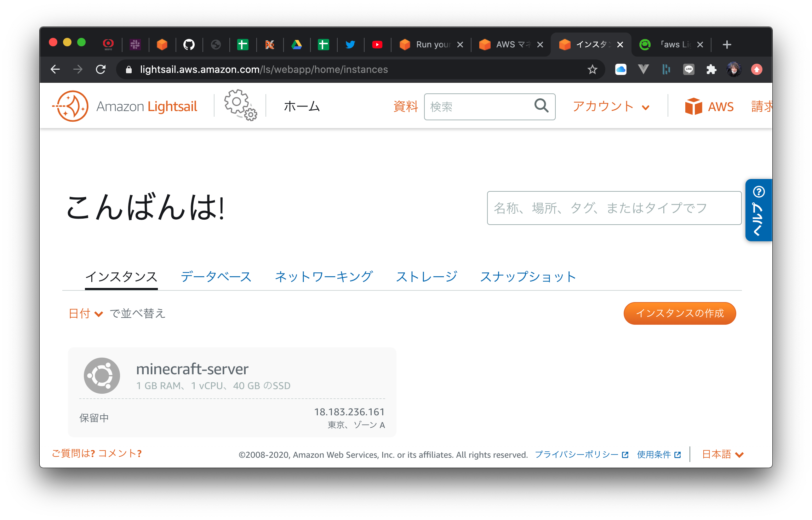Open a new browser tab with plus
This screenshot has height=520, width=812.
(x=727, y=45)
